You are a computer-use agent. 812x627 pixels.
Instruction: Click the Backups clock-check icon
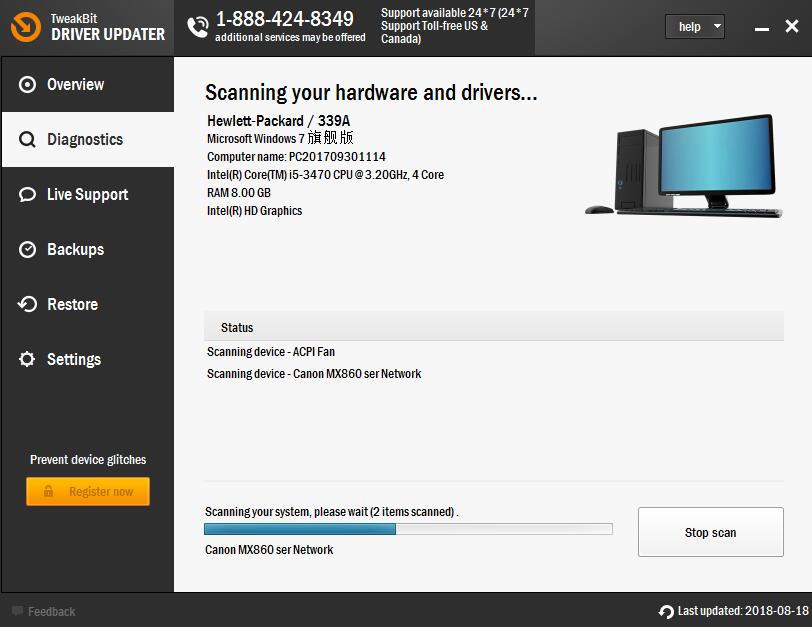click(27, 250)
